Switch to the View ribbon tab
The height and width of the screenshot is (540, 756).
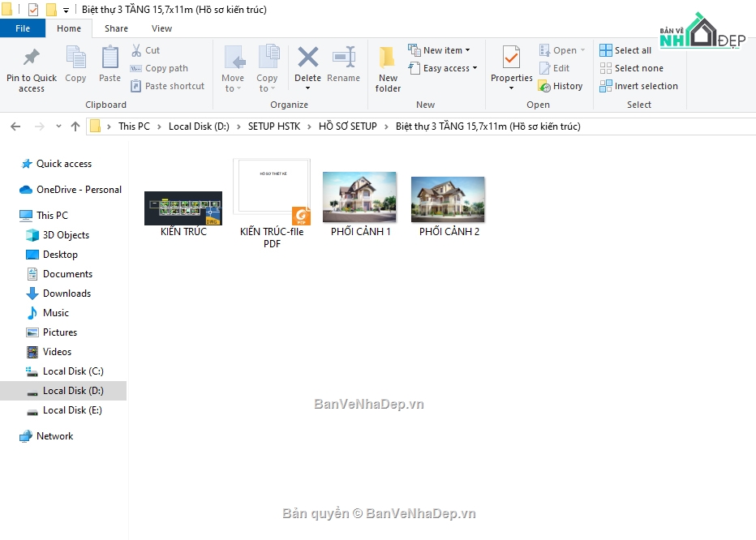161,28
